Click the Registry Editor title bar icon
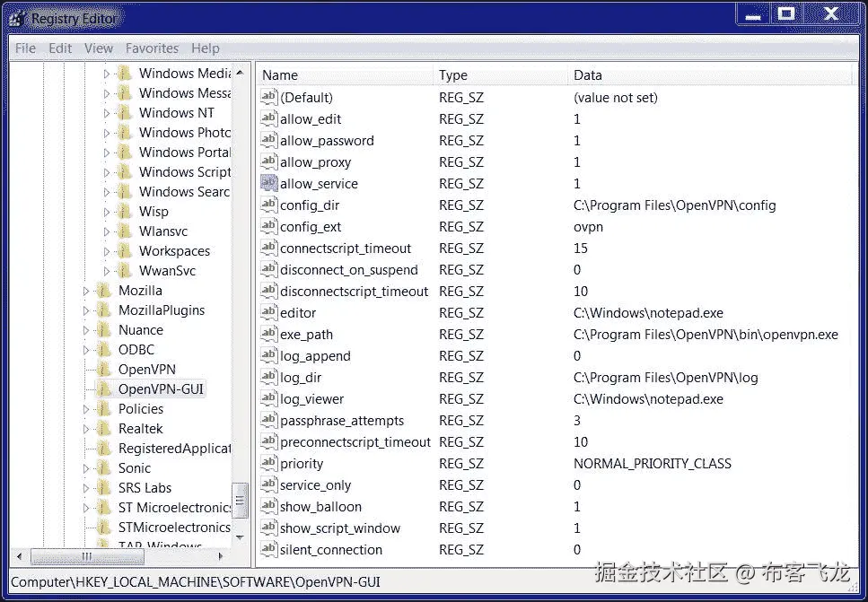Screen dimensions: 868x602 click(18, 19)
